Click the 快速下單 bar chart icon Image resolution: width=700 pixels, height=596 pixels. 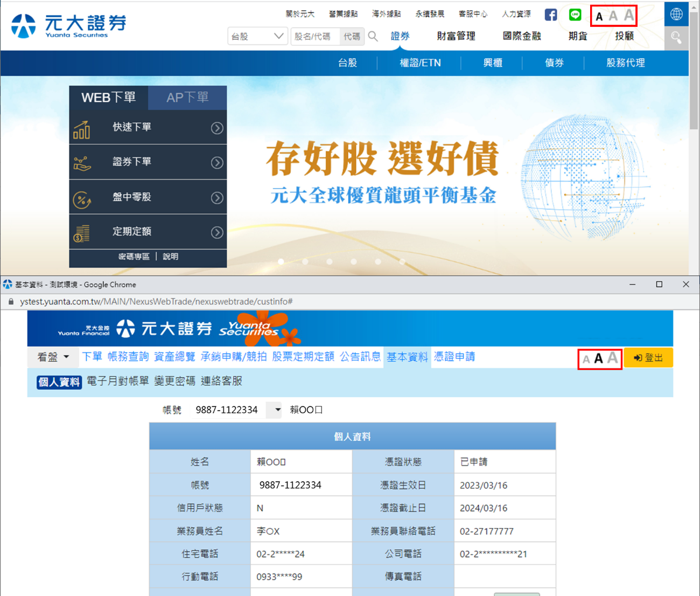click(x=82, y=129)
